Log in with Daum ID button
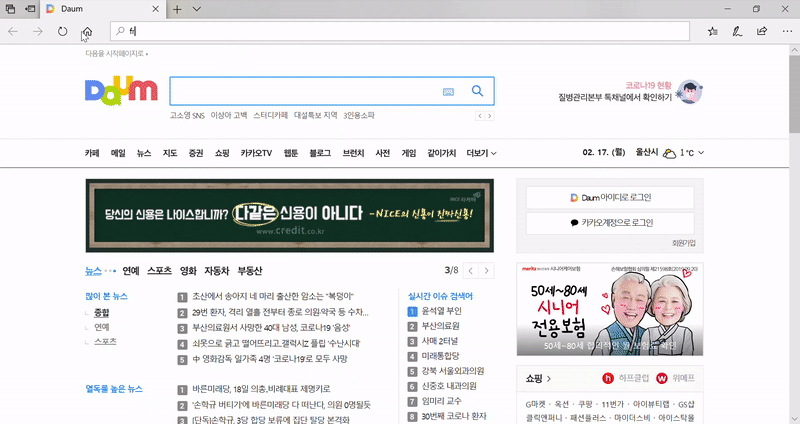Image resolution: width=800 pixels, height=424 pixels. click(x=610, y=197)
